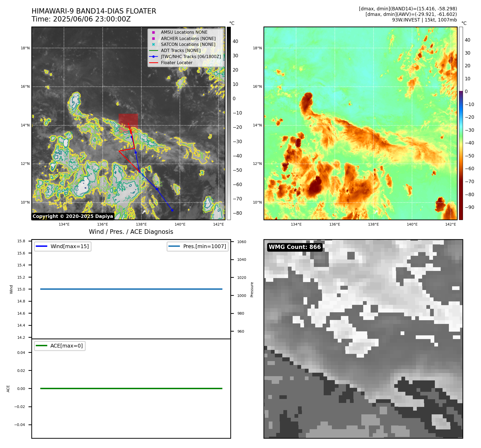481x448 pixels.
Task: Click the '15.8' wind axis tick
Action: tap(21, 241)
